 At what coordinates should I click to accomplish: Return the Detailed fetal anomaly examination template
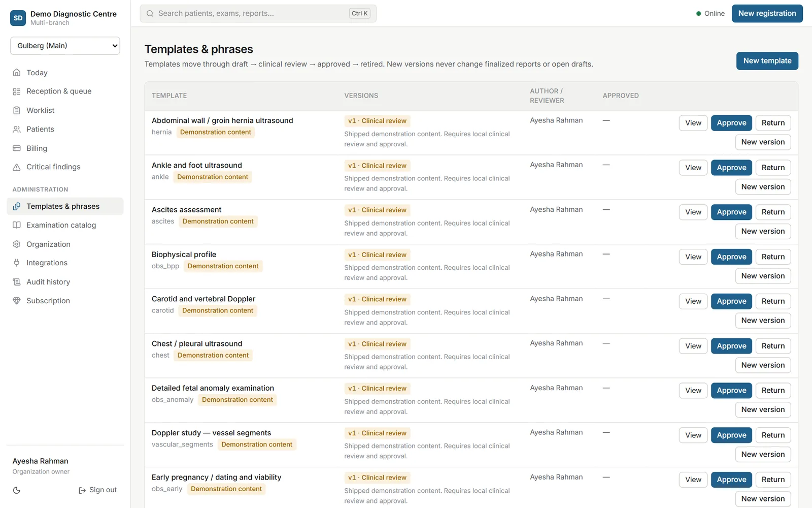click(773, 391)
